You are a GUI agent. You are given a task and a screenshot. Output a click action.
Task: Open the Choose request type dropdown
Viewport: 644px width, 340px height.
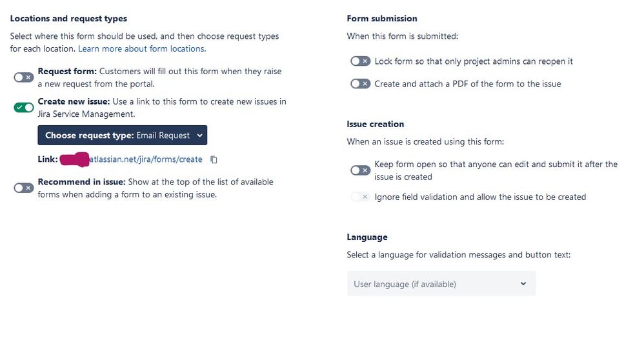(x=123, y=135)
